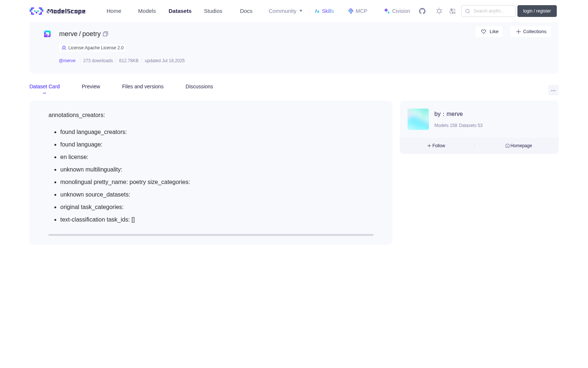588x368 pixels.
Task: Click the search magnifier icon
Action: (x=467, y=11)
